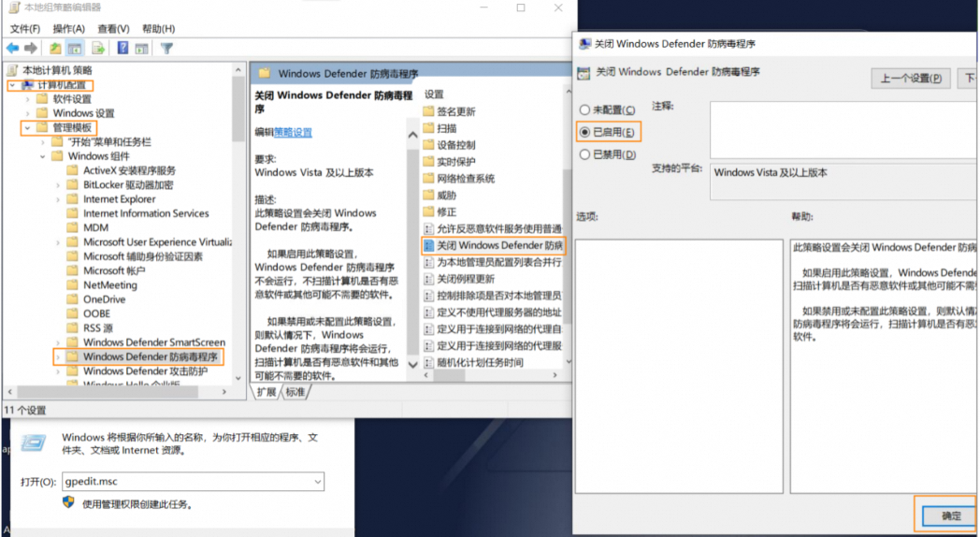Screen dimensions: 980x537
Task: Open the 帮助(H) menu
Action: click(x=158, y=29)
